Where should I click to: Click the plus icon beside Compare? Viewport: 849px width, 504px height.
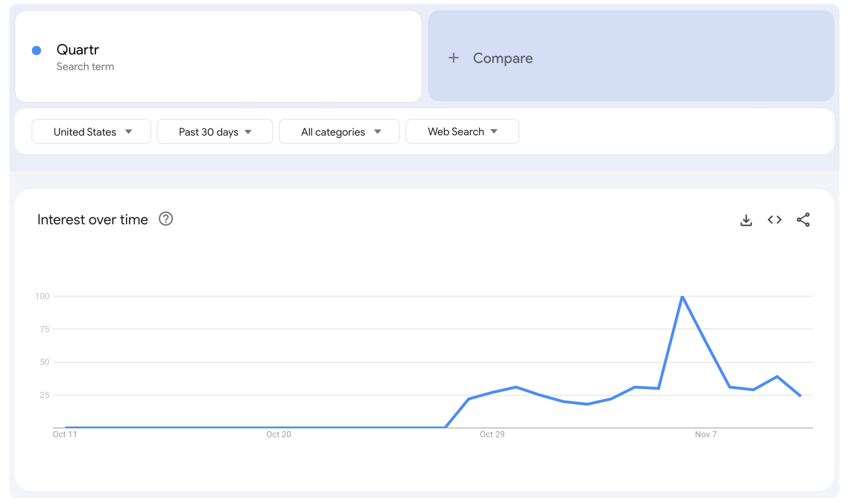click(453, 58)
